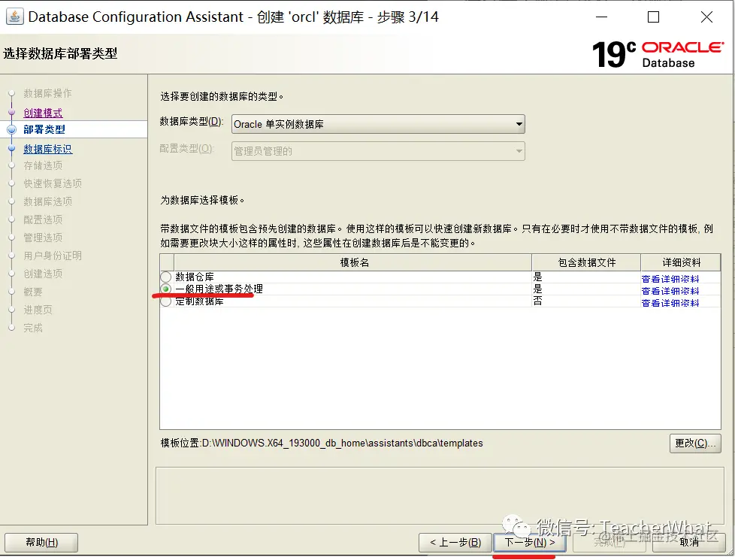Image resolution: width=735 pixels, height=560 pixels.
Task: Close the Database Configuration Assistant window
Action: 706,17
